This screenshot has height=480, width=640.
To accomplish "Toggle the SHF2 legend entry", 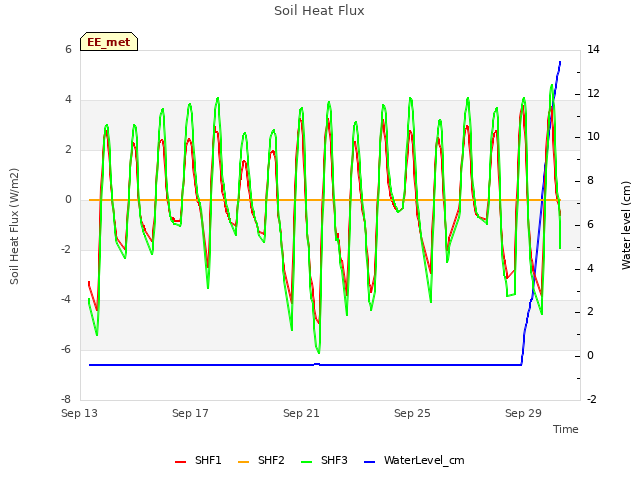I will (x=261, y=460).
